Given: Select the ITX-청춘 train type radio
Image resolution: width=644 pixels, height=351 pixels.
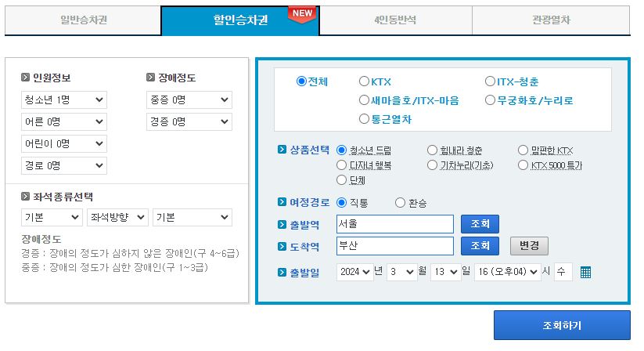Looking at the screenshot, I should point(490,81).
